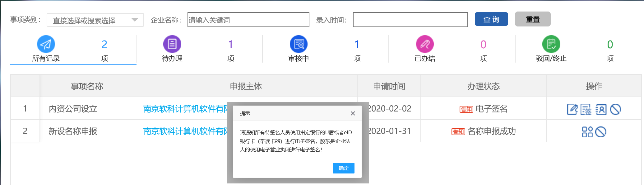The width and height of the screenshot is (644, 185).
Task: Click the count 1 beside 审核中
Action: (x=357, y=45)
